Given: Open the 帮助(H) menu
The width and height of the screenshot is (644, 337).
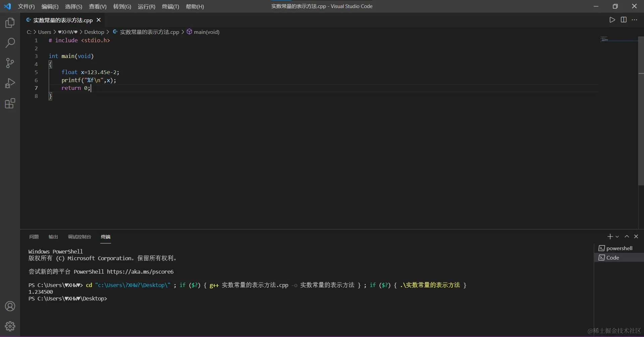Looking at the screenshot, I should coord(195,6).
